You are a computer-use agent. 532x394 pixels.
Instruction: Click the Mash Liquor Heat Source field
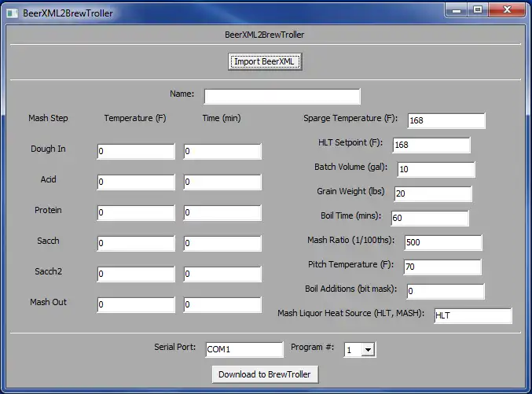point(473,316)
